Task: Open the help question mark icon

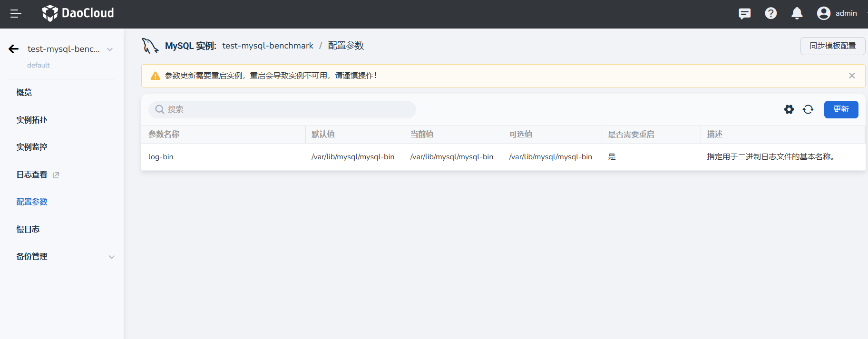Action: [x=770, y=13]
